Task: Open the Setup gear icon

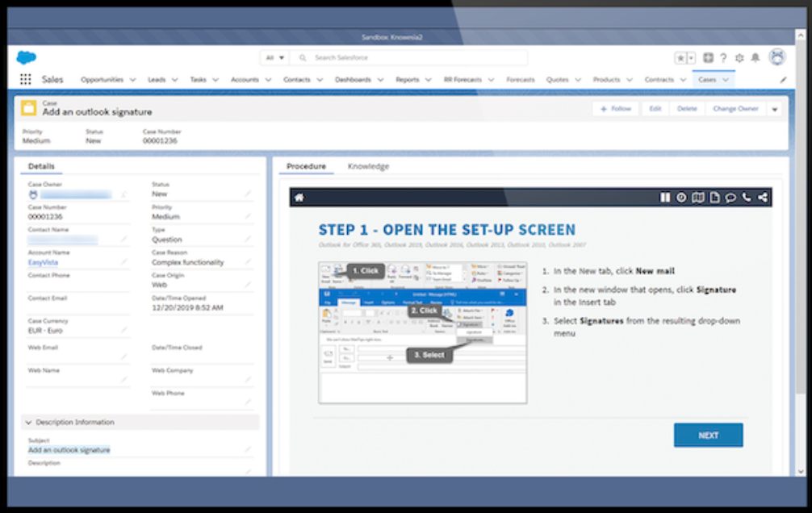Action: click(x=739, y=58)
